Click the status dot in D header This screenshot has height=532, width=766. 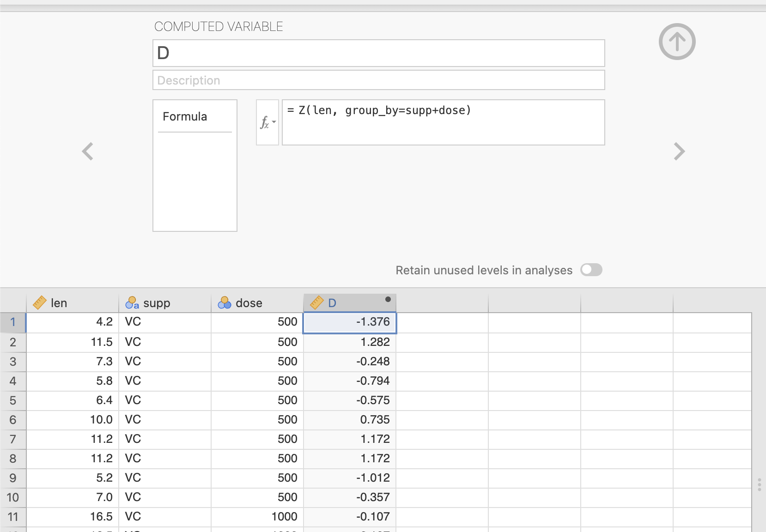(x=388, y=299)
